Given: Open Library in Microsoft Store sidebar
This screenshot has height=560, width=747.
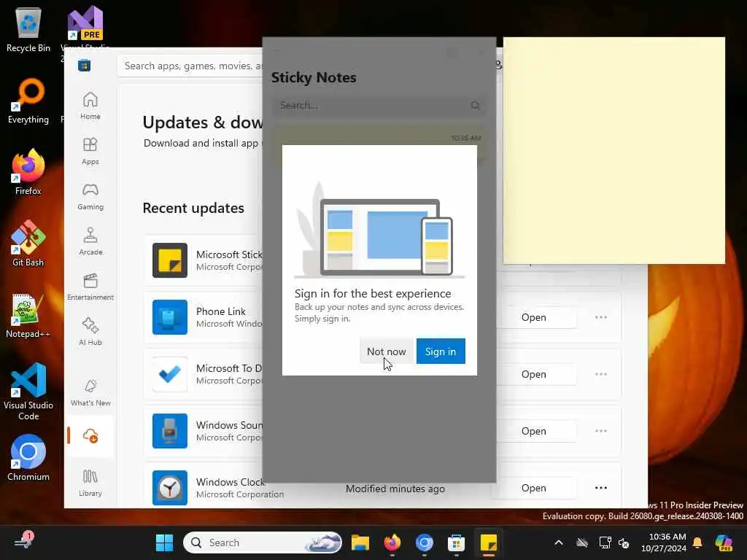Looking at the screenshot, I should pos(90,483).
